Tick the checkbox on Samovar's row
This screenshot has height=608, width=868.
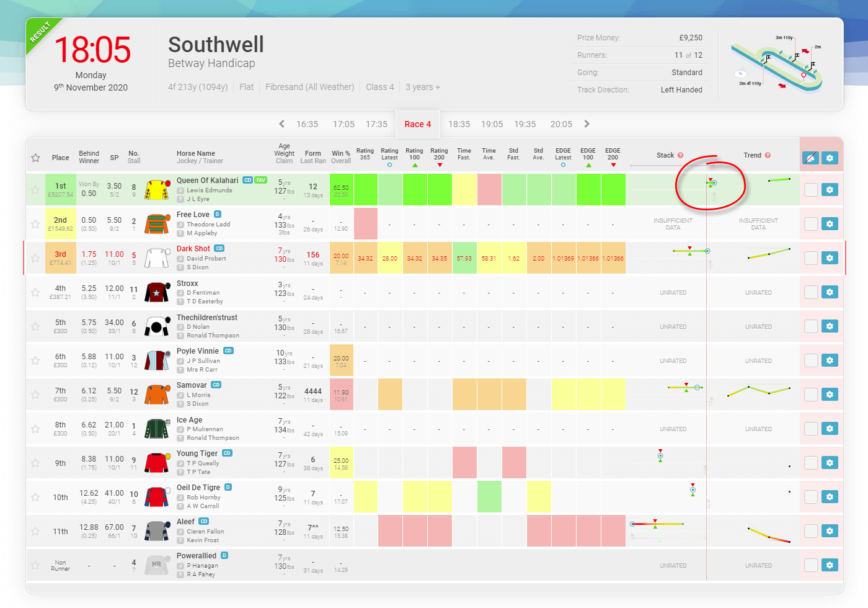coord(811,394)
